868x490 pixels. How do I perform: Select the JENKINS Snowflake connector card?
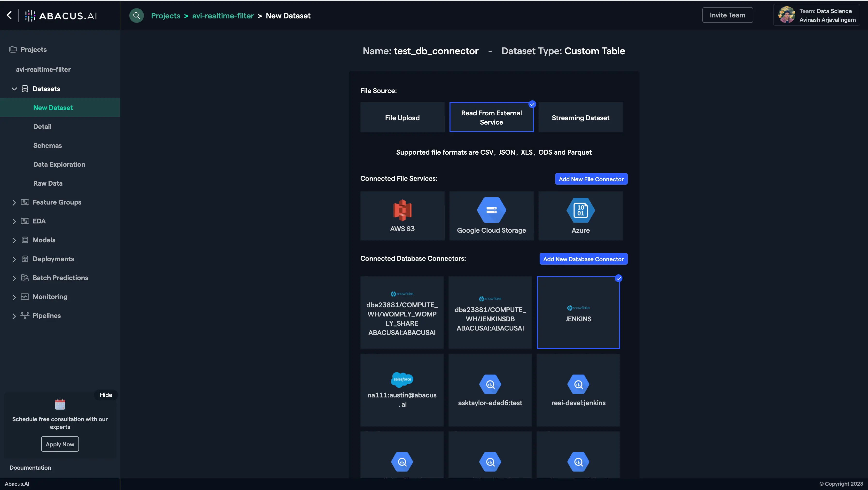click(x=578, y=313)
